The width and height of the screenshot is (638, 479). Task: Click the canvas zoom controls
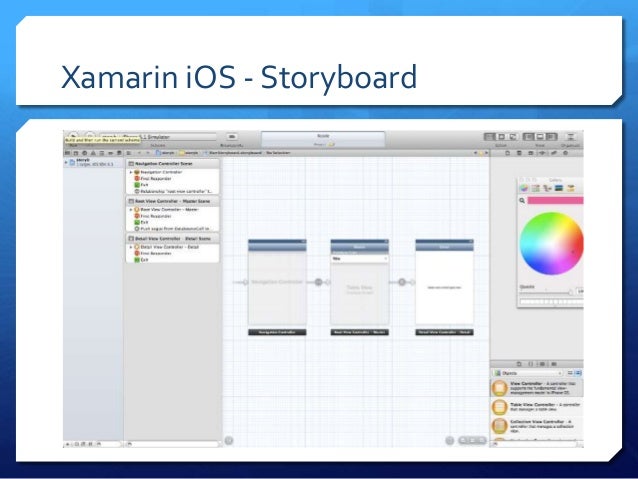click(x=472, y=440)
